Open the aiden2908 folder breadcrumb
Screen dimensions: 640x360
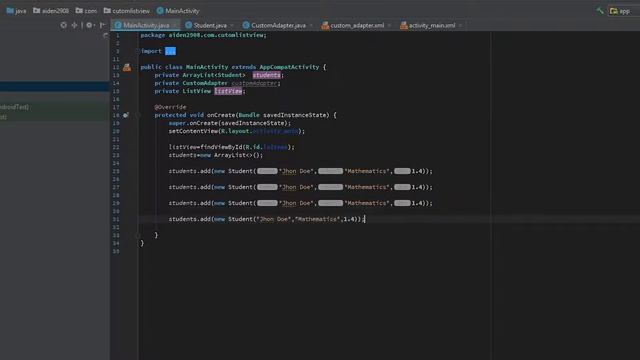pos(51,11)
